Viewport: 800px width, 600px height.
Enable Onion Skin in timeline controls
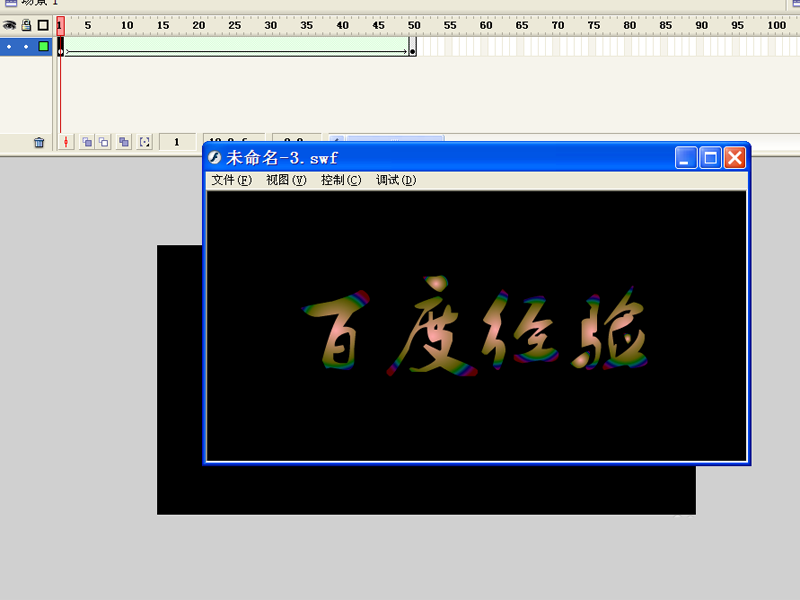pyautogui.click(x=87, y=142)
